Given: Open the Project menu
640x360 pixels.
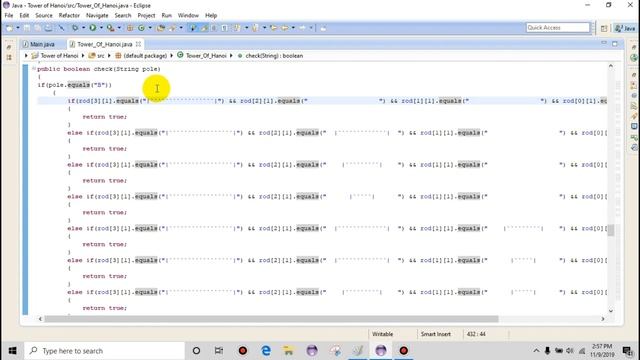Looking at the screenshot, I should (146, 16).
